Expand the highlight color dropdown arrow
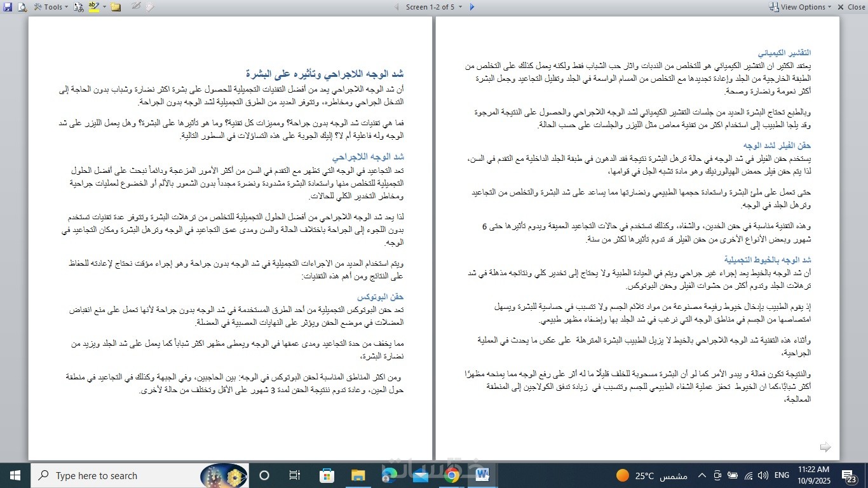Screen dimensions: 868x488 (104, 7)
